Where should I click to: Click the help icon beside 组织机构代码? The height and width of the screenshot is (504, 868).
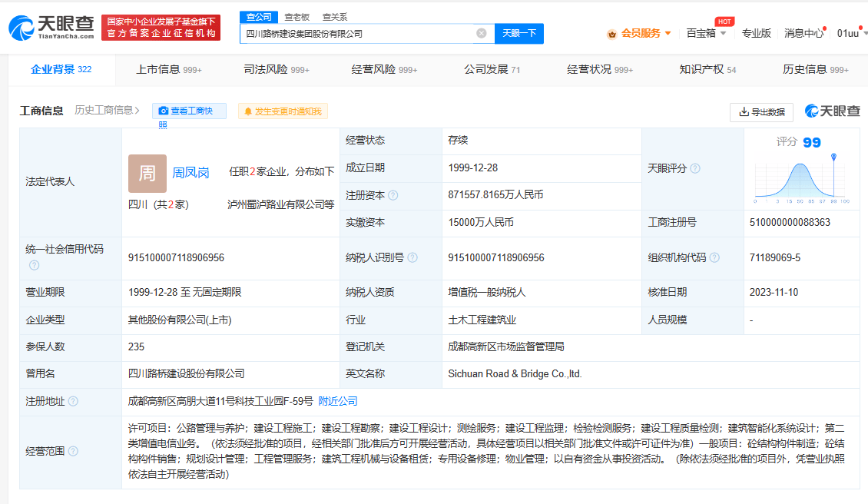[x=714, y=257]
